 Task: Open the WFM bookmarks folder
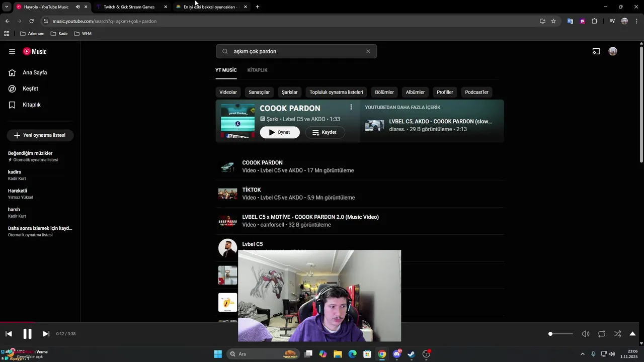coord(83,34)
